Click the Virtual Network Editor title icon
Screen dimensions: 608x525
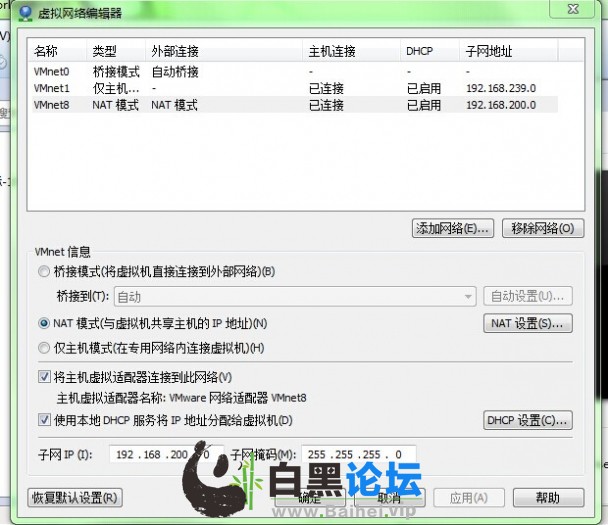click(26, 13)
